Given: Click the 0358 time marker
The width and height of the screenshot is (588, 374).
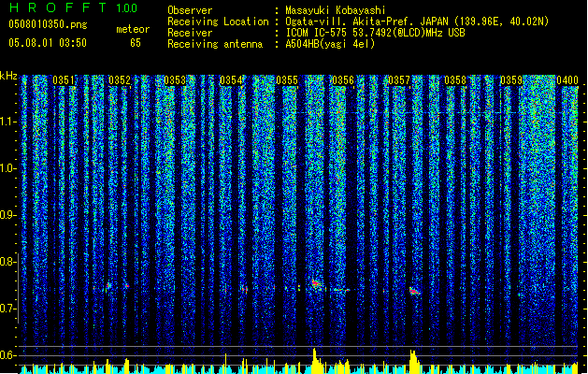Looking at the screenshot, I should click(455, 80).
